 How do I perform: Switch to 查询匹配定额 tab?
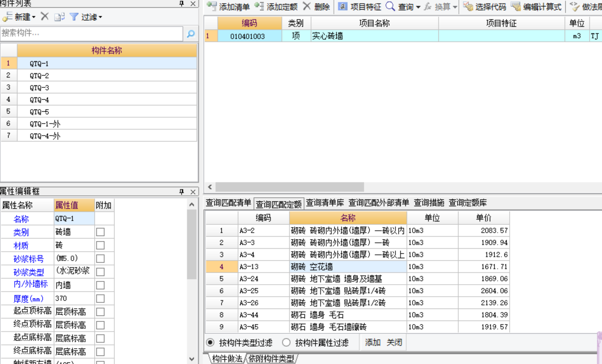tap(279, 204)
